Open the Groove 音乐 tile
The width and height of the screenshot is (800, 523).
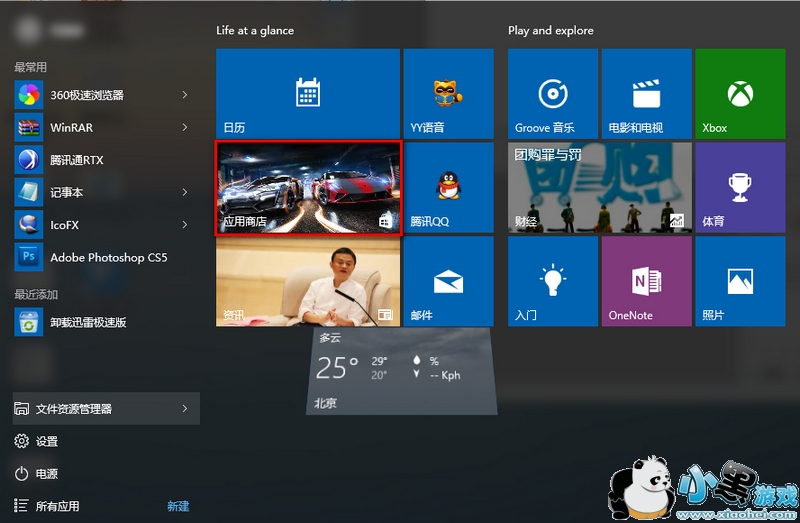tap(553, 93)
